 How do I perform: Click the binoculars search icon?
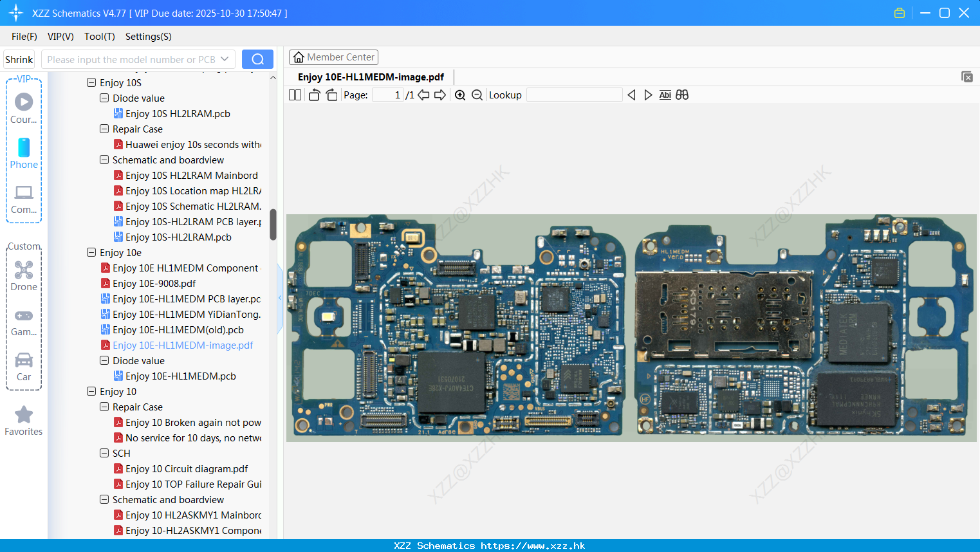click(682, 95)
